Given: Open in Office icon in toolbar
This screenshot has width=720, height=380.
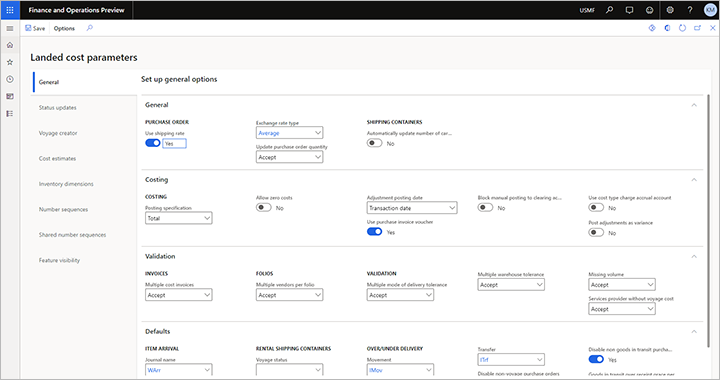Looking at the screenshot, I should [x=667, y=28].
